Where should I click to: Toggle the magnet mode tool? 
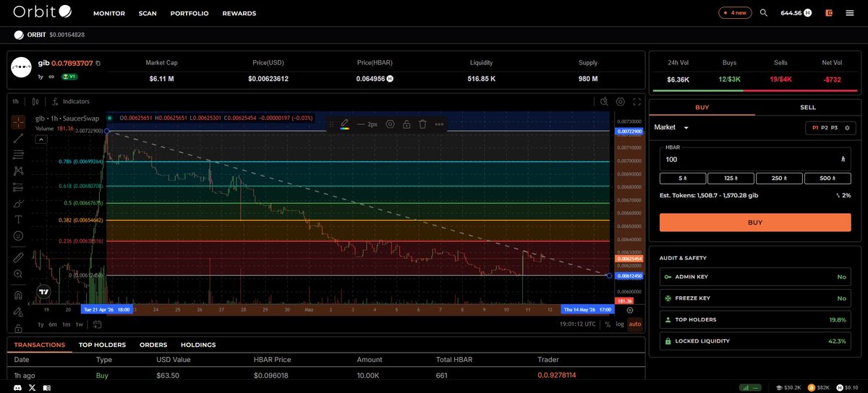point(18,295)
